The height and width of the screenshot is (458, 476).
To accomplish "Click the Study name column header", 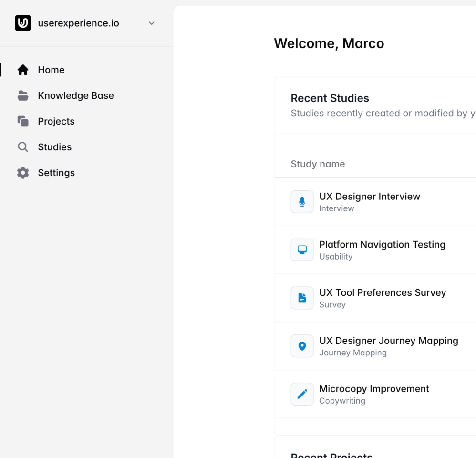I will [318, 164].
